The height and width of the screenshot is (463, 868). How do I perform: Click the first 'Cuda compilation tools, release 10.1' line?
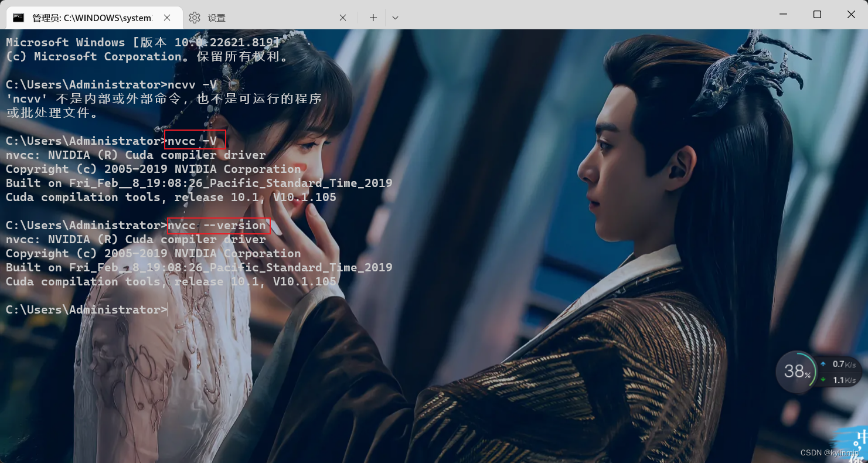click(171, 197)
